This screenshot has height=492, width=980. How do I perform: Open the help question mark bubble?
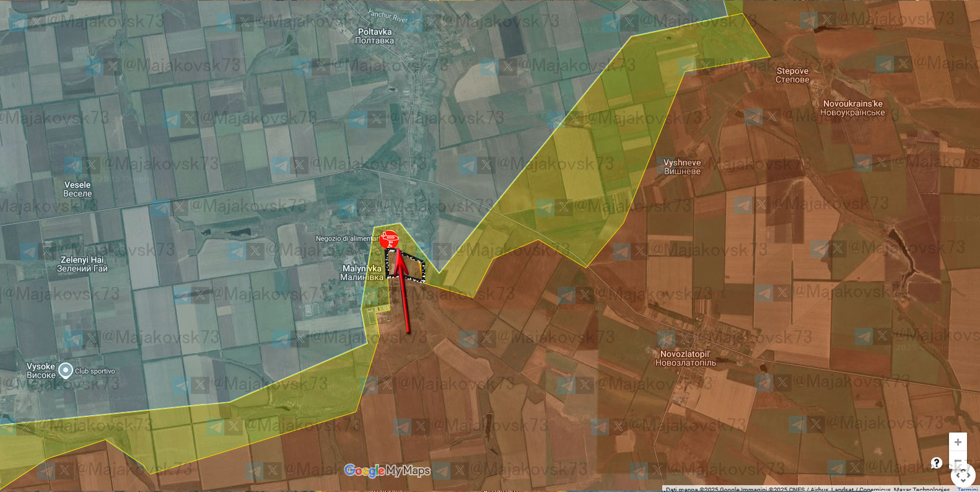937,463
